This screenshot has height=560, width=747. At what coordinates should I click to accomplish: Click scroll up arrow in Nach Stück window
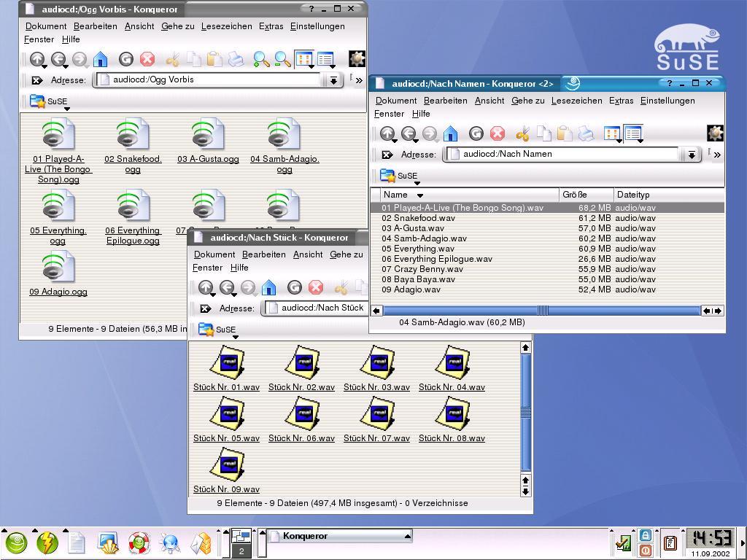525,348
